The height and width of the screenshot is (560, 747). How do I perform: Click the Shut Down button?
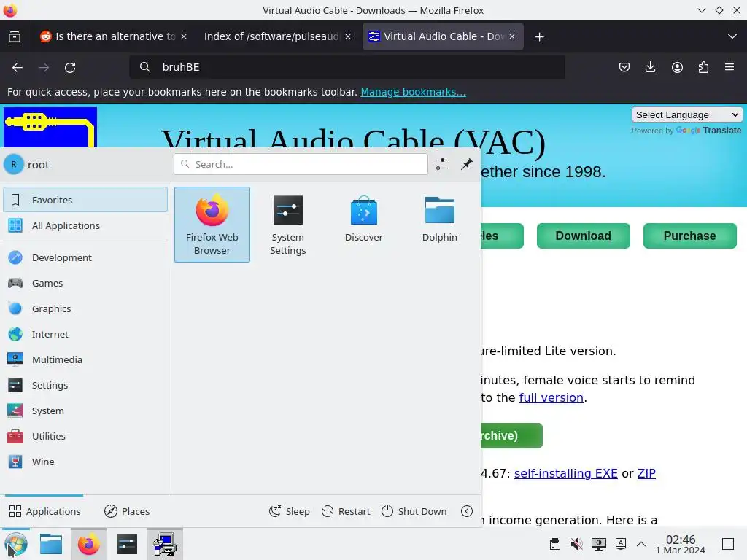pyautogui.click(x=414, y=511)
